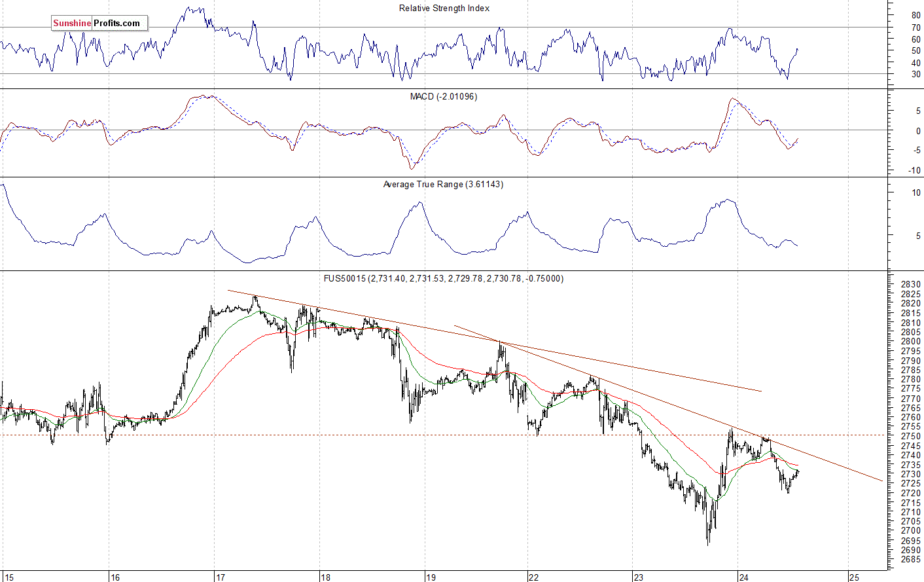The image size is (924, 582).
Task: Click the RSI 70 axis label
Action: point(915,27)
